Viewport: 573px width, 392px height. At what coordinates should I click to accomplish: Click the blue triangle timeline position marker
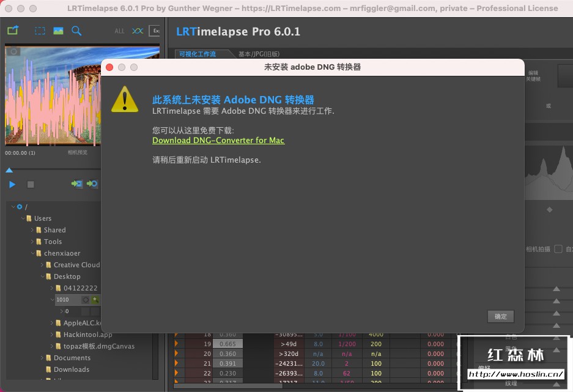[x=9, y=170]
